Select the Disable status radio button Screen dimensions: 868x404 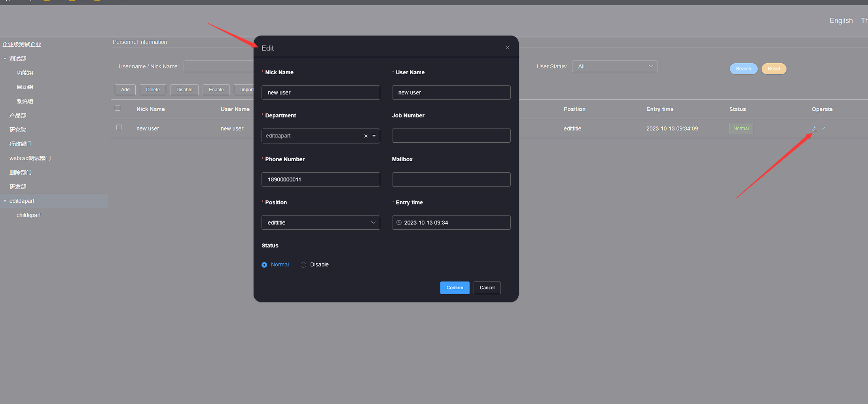tap(303, 265)
